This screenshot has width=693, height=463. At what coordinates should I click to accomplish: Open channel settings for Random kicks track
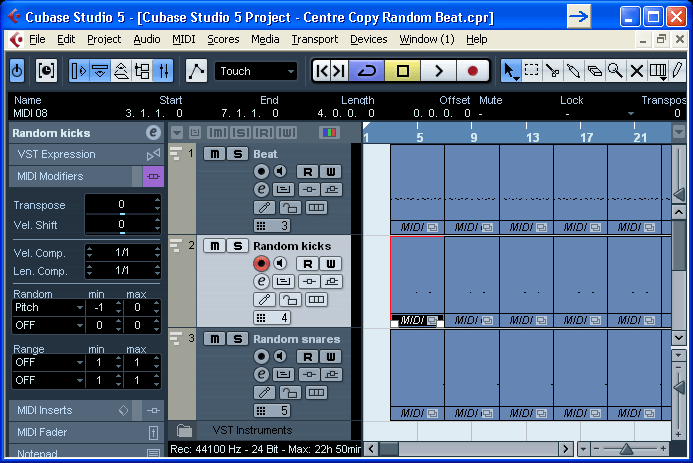tap(261, 281)
